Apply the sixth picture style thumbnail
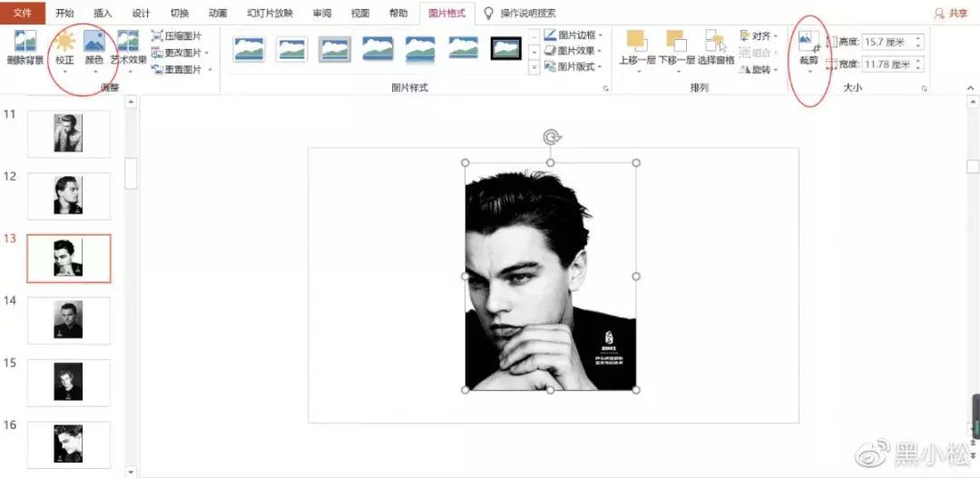The width and height of the screenshot is (980, 478). [463, 49]
